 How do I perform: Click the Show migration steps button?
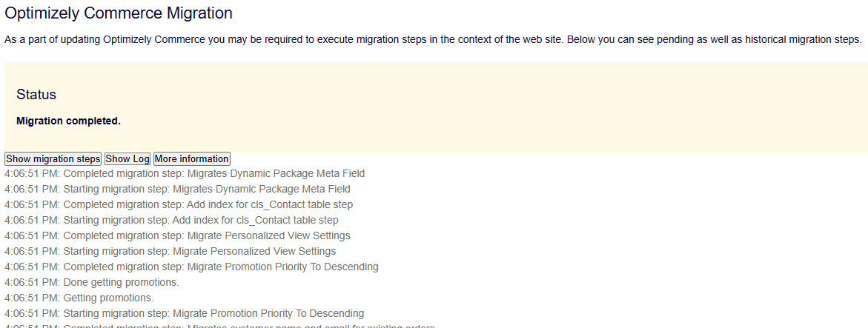[53, 158]
